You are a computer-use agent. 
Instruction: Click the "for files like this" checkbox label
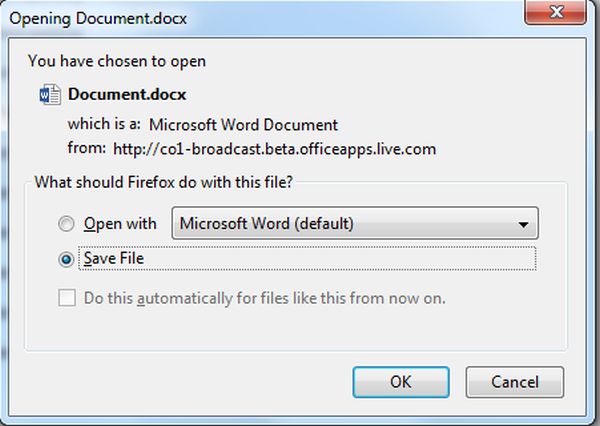[x=265, y=297]
